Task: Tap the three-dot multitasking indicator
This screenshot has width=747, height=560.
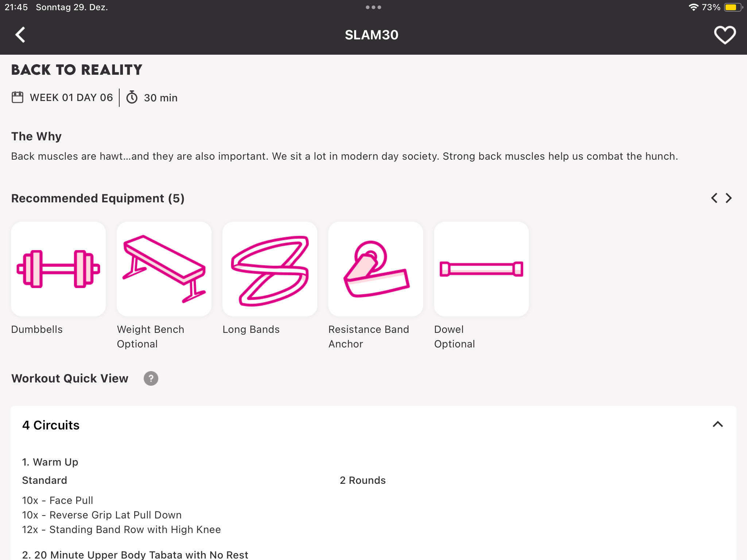Action: 373,7
